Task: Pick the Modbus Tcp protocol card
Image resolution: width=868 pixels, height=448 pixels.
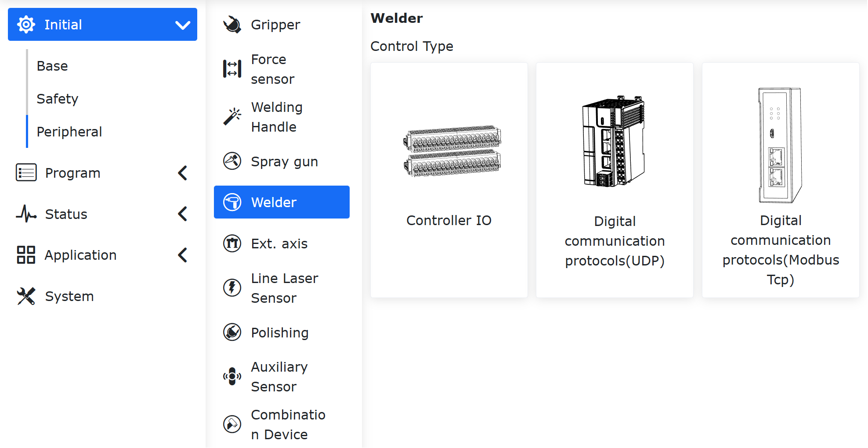Action: (x=781, y=180)
